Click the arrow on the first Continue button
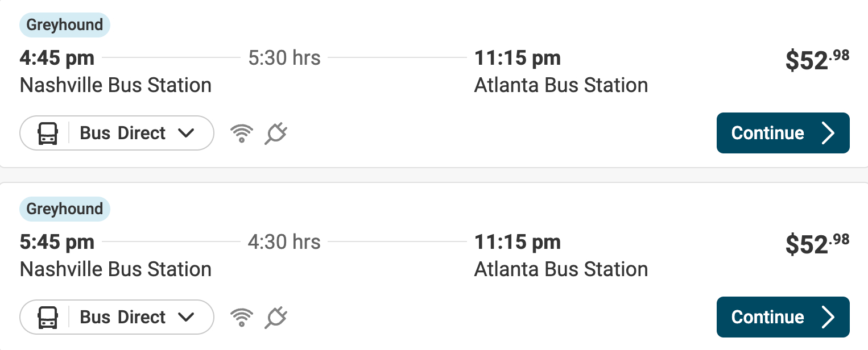Screen dimensions: 868x350 (828, 134)
